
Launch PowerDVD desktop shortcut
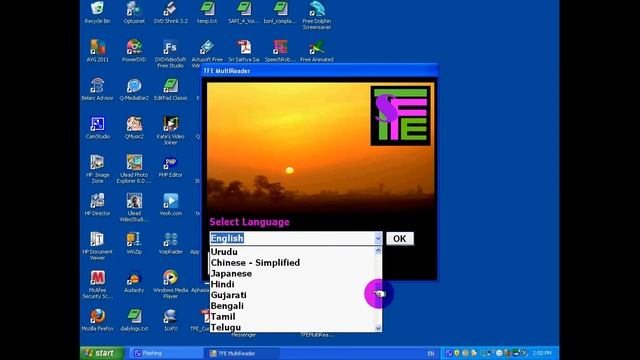pos(134,51)
